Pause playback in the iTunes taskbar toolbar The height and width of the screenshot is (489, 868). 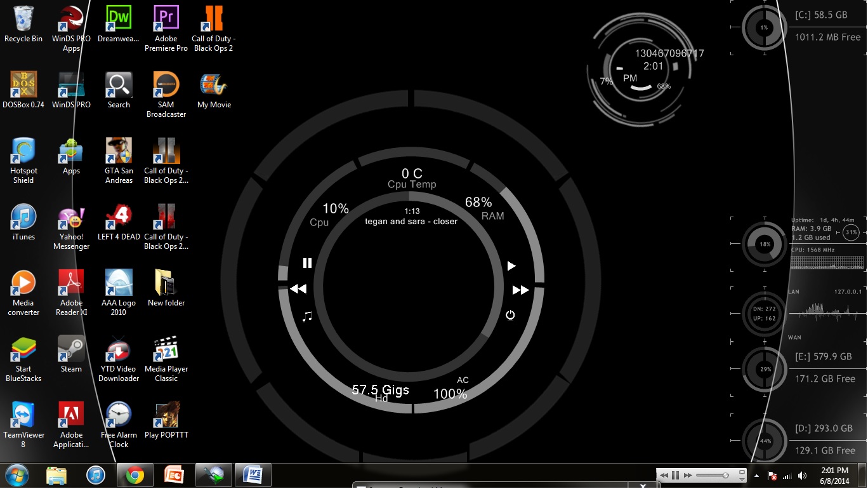pyautogui.click(x=676, y=475)
